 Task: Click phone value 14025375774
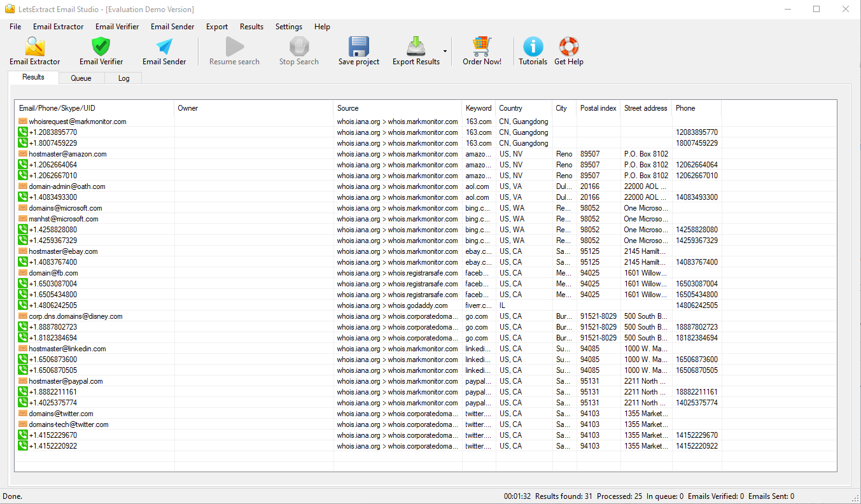point(697,403)
